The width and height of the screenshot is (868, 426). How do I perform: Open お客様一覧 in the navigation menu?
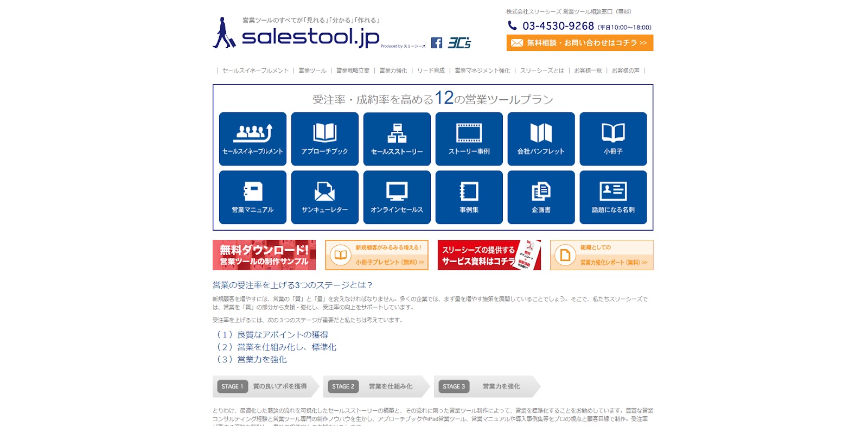[588, 71]
